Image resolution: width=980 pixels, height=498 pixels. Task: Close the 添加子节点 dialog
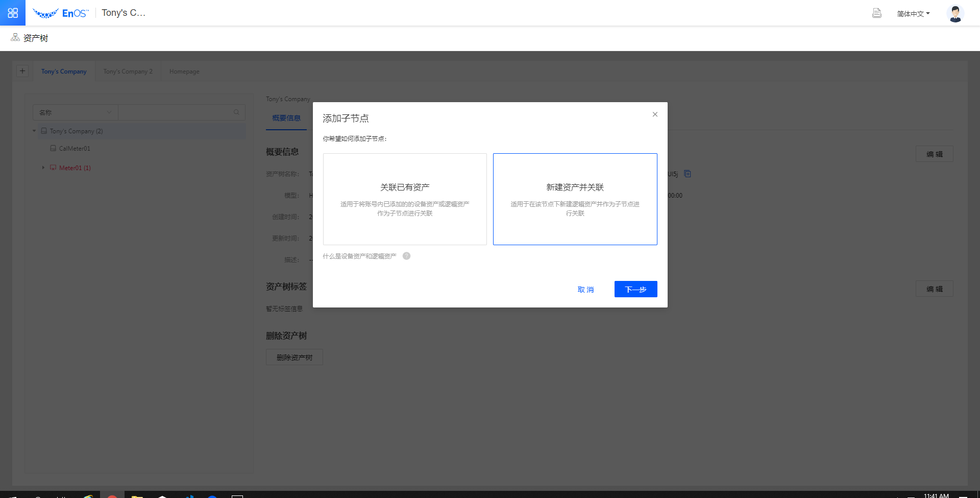(x=655, y=114)
